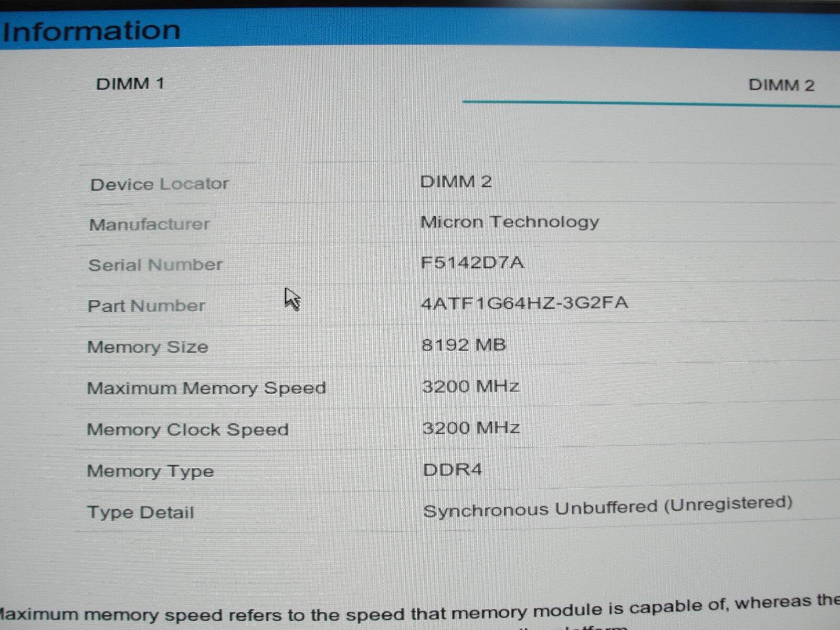
Task: Click the Maximum Memory Speed 3200 MHz value
Action: (x=470, y=386)
